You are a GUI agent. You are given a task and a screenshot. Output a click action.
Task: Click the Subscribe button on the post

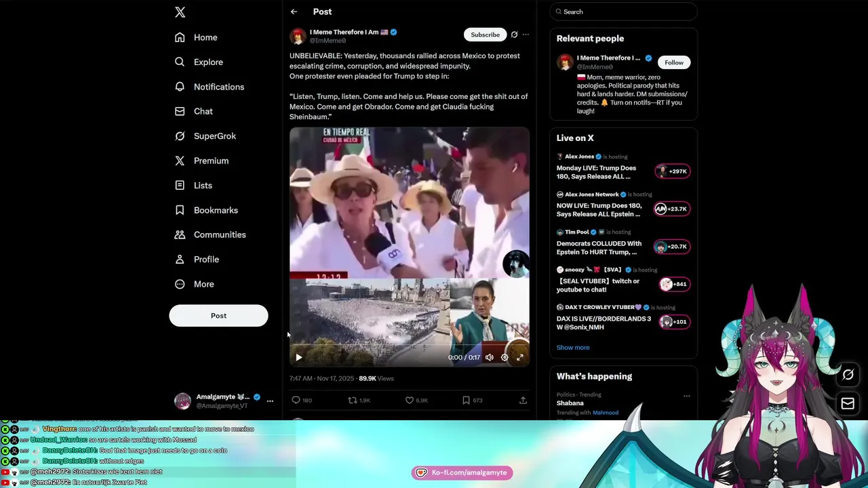[485, 35]
